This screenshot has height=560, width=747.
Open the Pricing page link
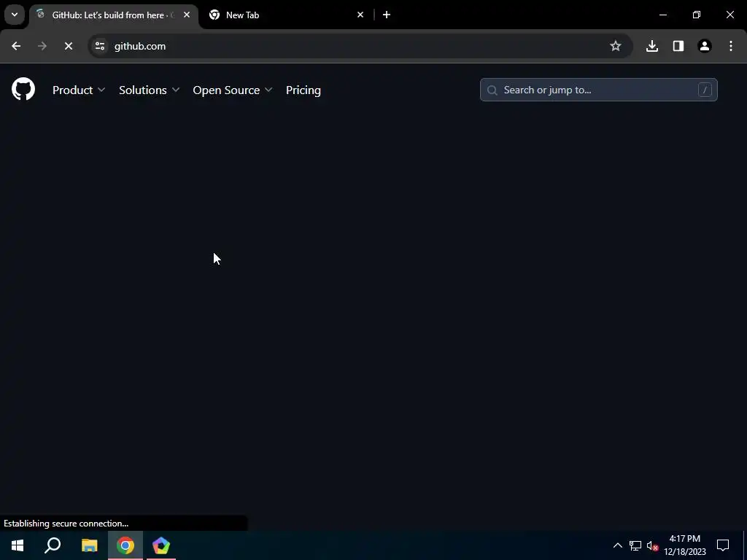pos(303,90)
